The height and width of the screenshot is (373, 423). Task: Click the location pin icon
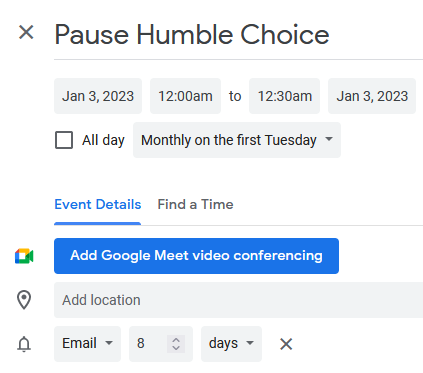click(24, 300)
